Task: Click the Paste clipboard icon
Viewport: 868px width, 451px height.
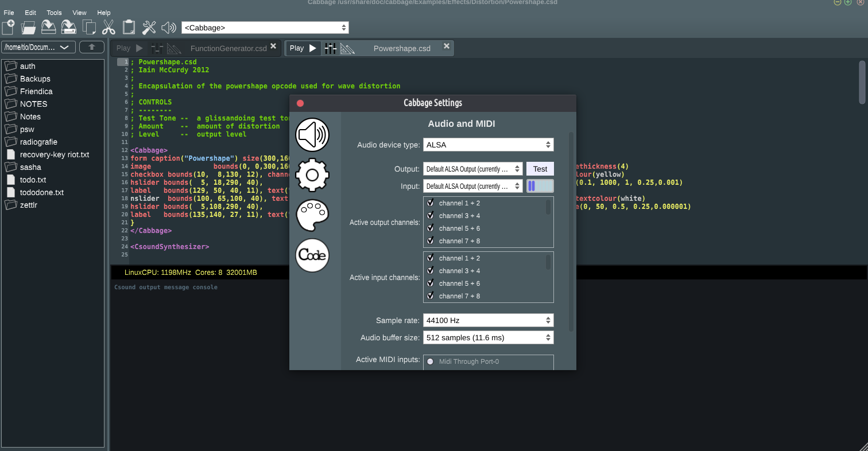Action: point(129,27)
